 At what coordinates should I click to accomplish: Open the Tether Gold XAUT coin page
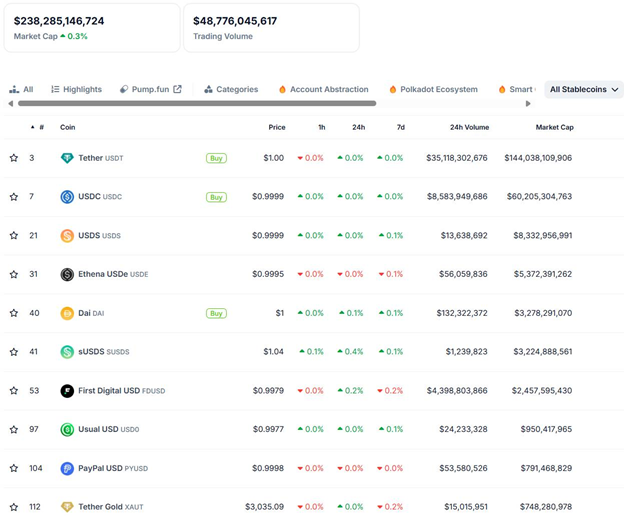point(111,507)
